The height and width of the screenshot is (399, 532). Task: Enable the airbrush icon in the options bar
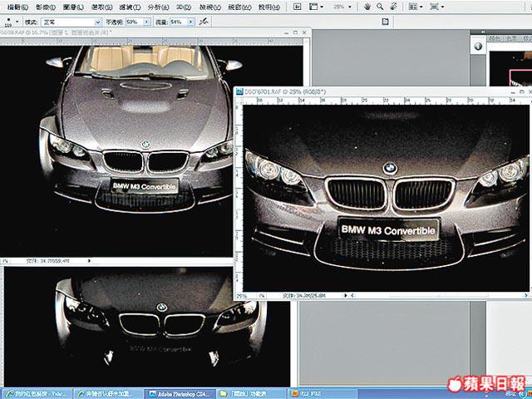pyautogui.click(x=204, y=22)
